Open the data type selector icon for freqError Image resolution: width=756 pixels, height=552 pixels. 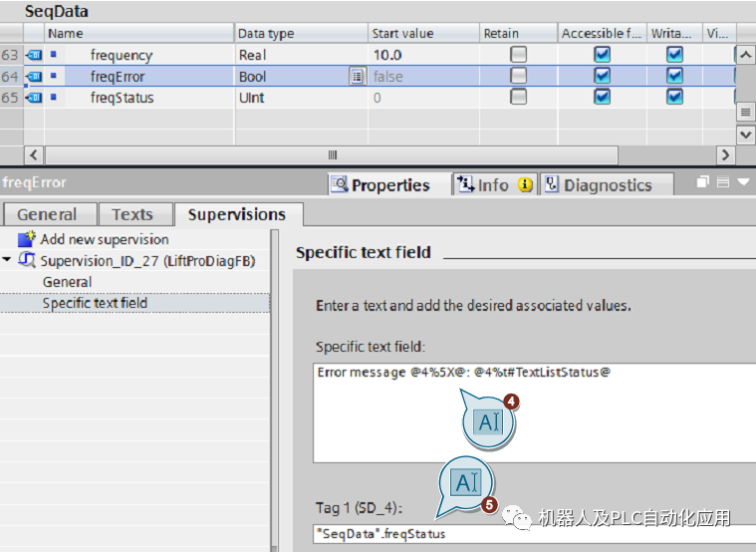357,77
